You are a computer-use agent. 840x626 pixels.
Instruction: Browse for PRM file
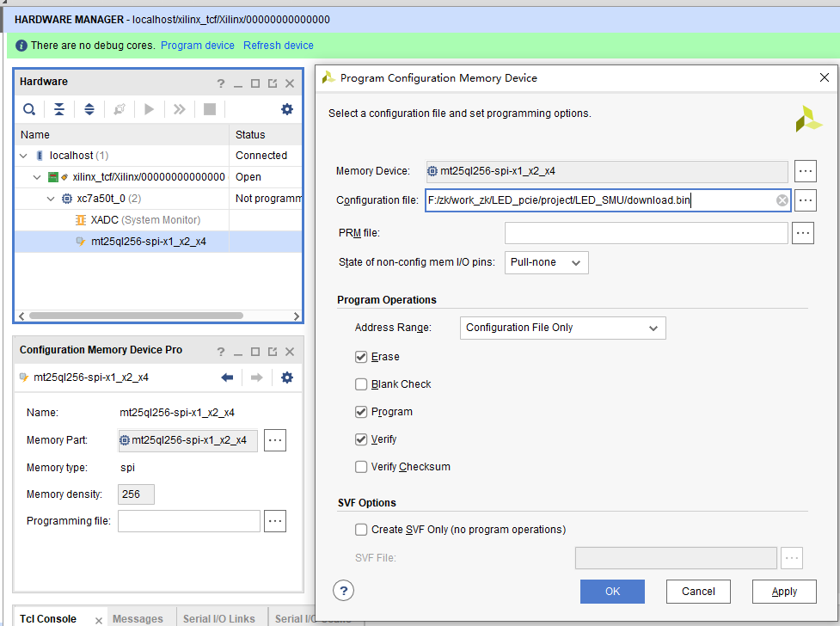coord(802,233)
